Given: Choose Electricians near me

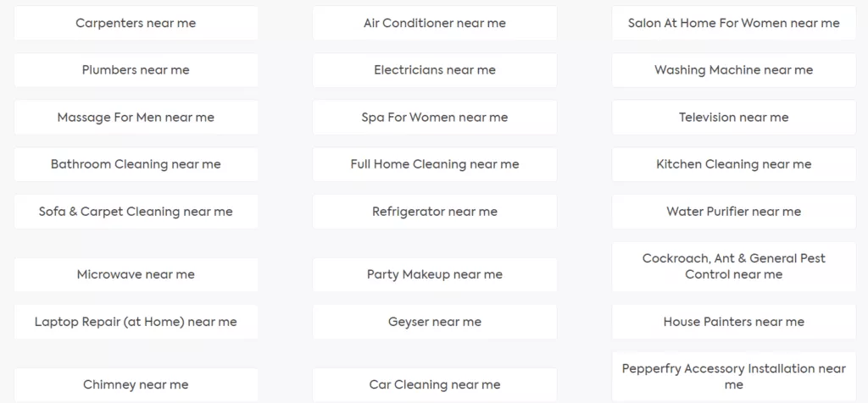Looking at the screenshot, I should tap(435, 70).
